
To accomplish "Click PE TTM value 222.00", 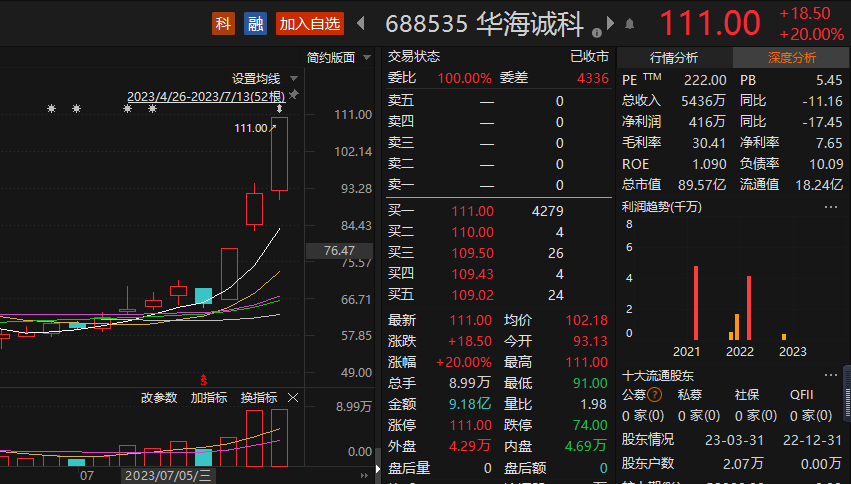I will 705,80.
